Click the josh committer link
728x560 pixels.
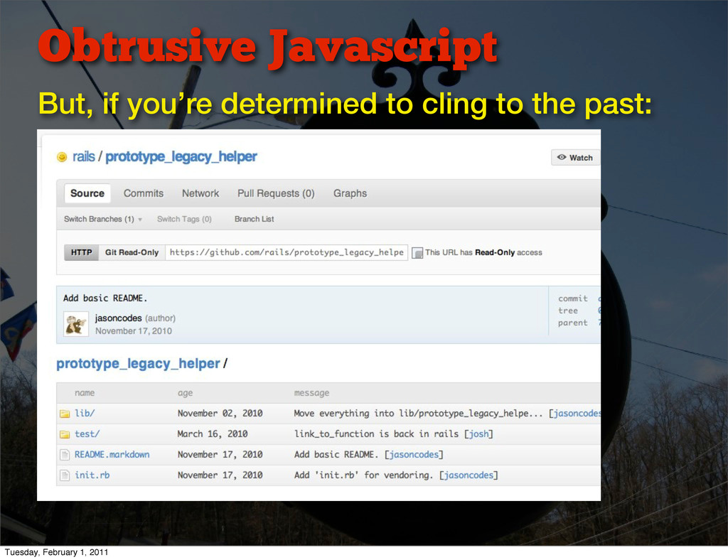478,434
